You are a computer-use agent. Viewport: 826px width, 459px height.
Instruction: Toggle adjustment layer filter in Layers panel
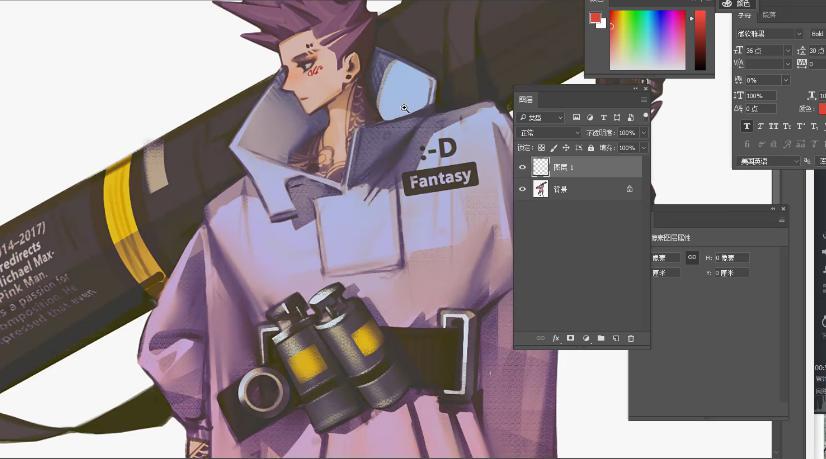pyautogui.click(x=590, y=117)
